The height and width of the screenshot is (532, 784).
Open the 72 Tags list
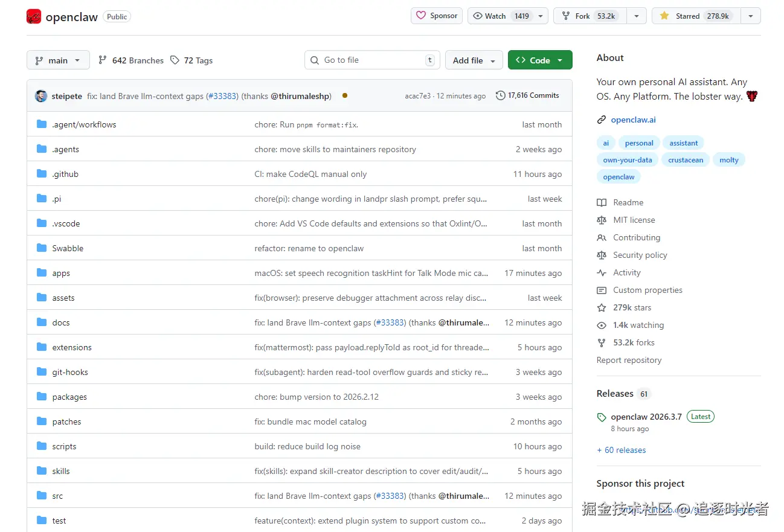point(191,60)
